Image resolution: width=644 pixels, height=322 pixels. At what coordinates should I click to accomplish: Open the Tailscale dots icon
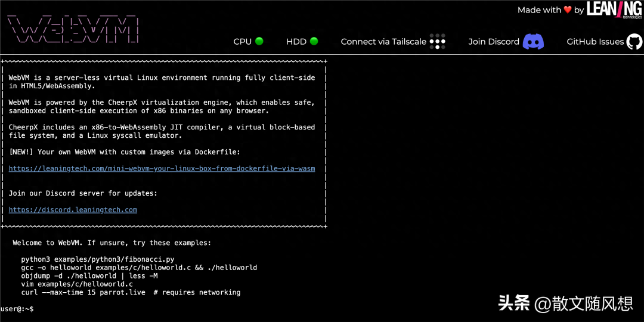pyautogui.click(x=438, y=41)
